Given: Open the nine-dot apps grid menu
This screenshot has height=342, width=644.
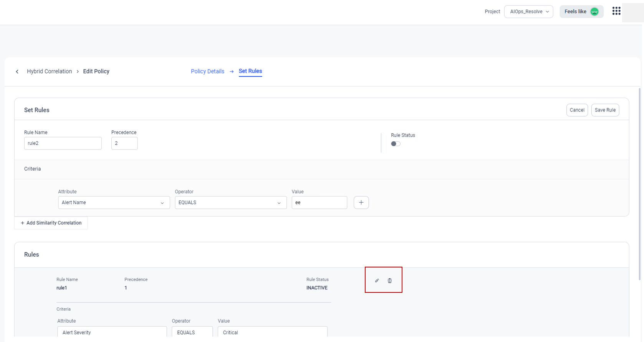Looking at the screenshot, I should pyautogui.click(x=616, y=11).
